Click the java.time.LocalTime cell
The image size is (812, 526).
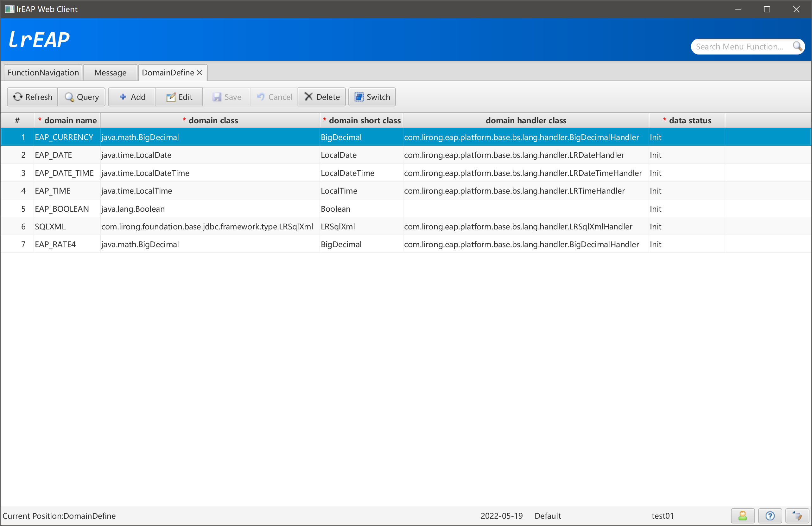point(210,191)
